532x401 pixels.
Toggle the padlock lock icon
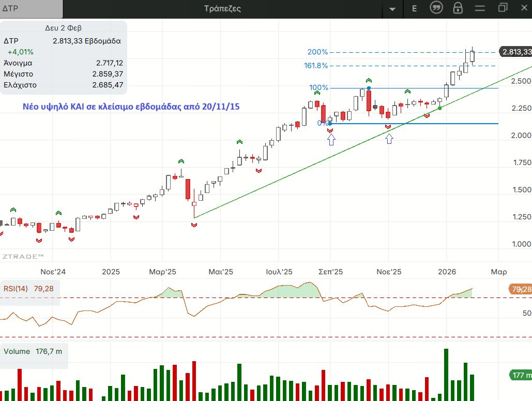click(x=458, y=8)
